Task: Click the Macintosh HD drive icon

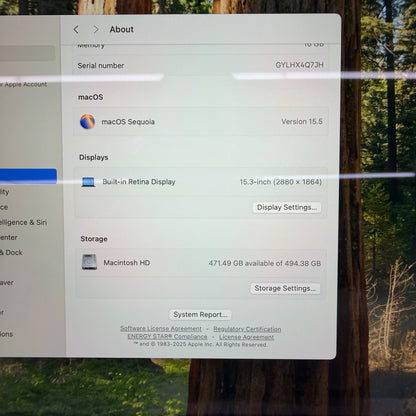Action: 89,262
